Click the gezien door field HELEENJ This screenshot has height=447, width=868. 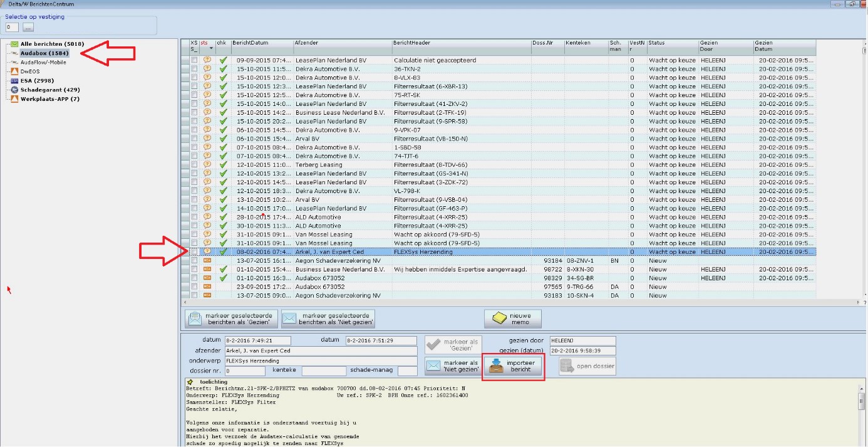[582, 340]
